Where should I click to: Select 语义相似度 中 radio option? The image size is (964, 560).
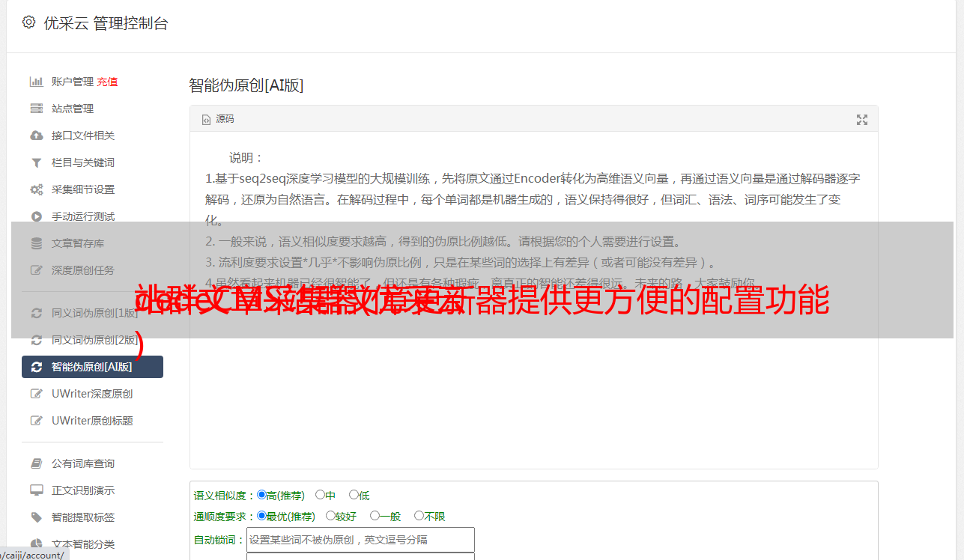[320, 495]
